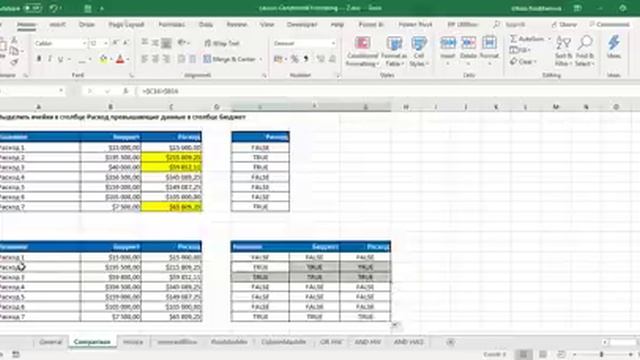Click the Align Left icon
This screenshot has width=640, height=360.
point(144,59)
